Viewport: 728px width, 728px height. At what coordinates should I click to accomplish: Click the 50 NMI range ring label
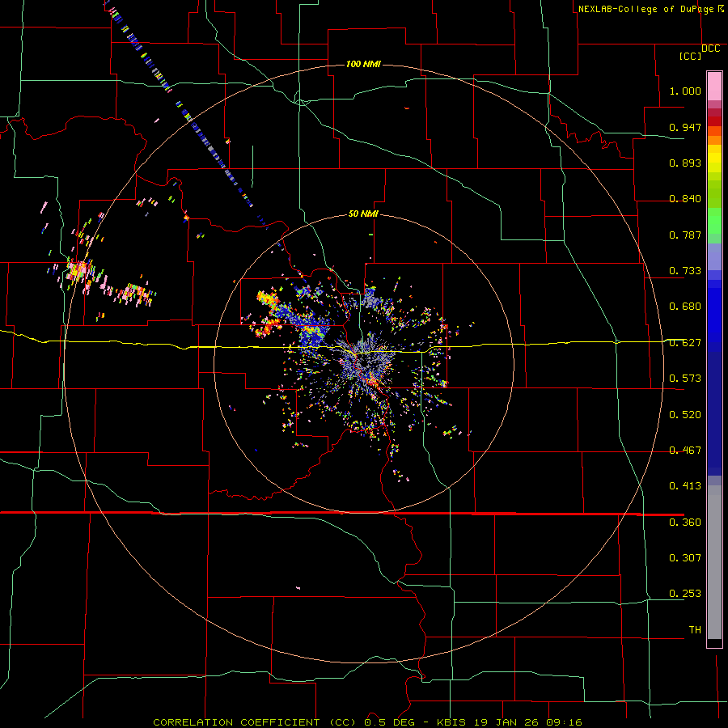(x=363, y=214)
